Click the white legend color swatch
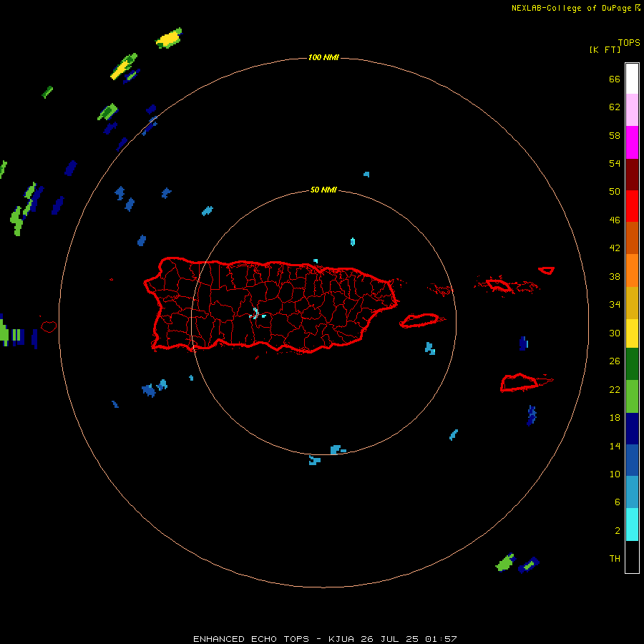 [632, 79]
